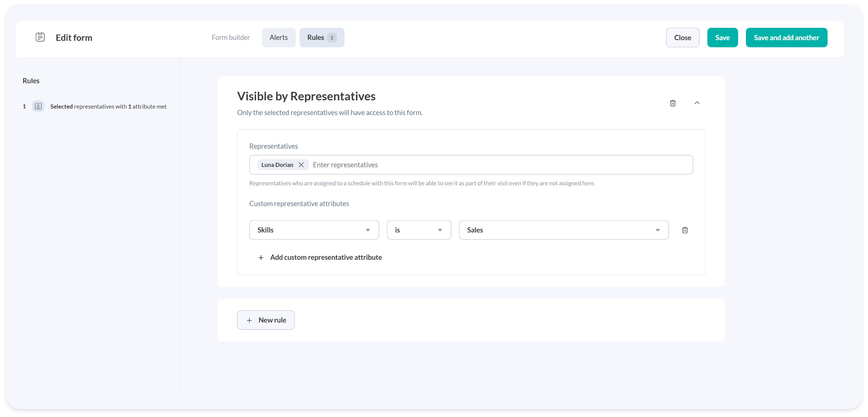The width and height of the screenshot is (868, 417).
Task: Open the Alerts tab
Action: pyautogui.click(x=278, y=38)
